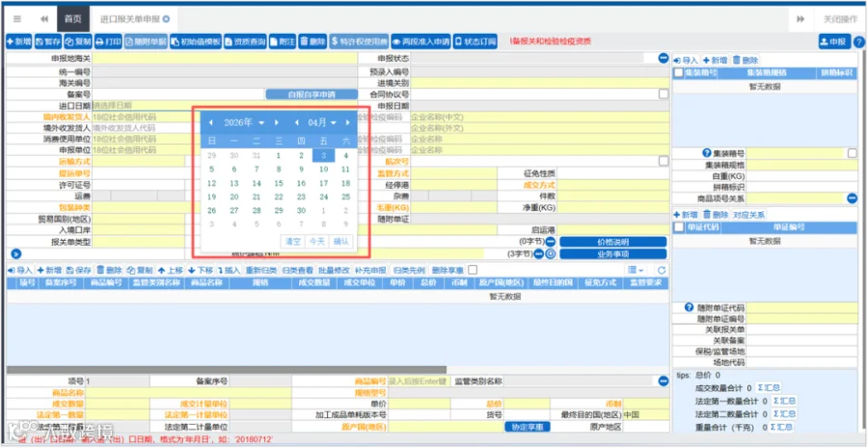868x448 pixels.
Task: Click the 今天 button in date picker
Action: click(x=316, y=241)
